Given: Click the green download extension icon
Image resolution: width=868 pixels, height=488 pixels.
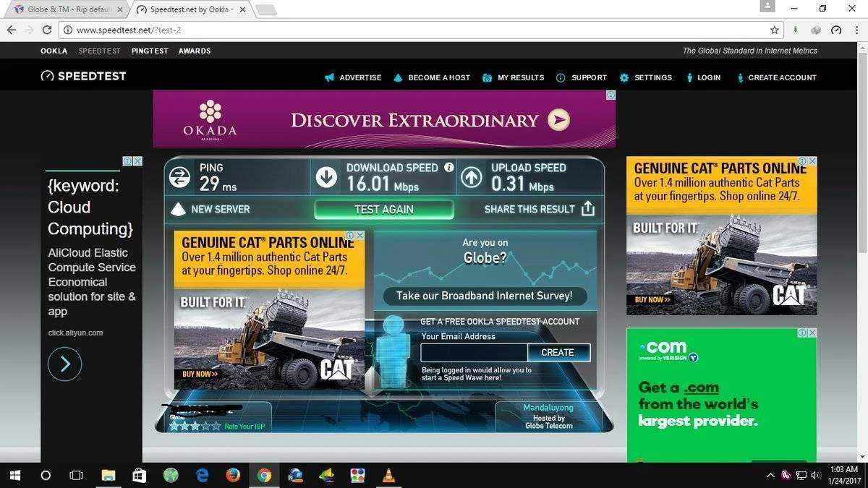Looking at the screenshot, I should (796, 30).
